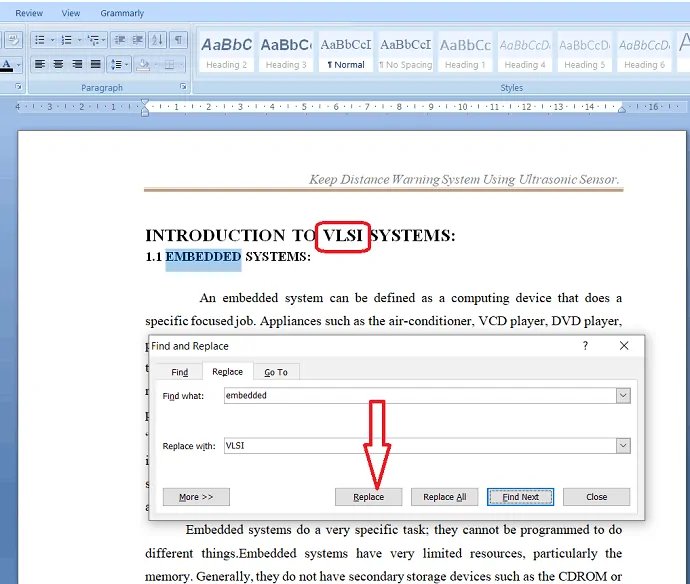The height and width of the screenshot is (584, 690).
Task: Decrease paragraph indent
Action: tap(120, 40)
